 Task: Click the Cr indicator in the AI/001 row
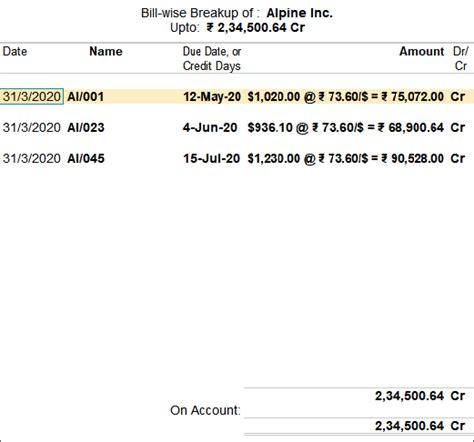(x=458, y=97)
